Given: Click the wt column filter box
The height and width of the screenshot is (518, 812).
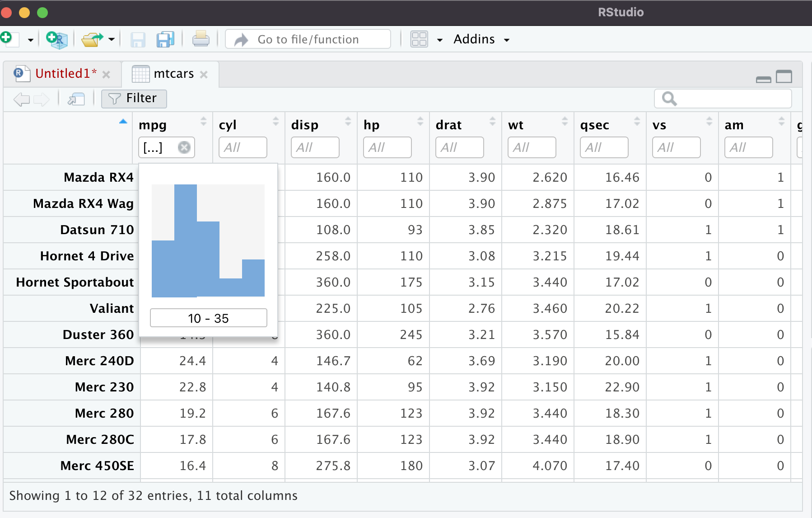Looking at the screenshot, I should [x=532, y=147].
